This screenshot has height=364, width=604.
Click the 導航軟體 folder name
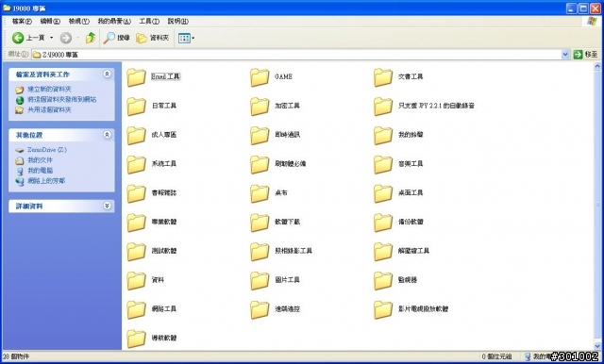click(x=164, y=339)
